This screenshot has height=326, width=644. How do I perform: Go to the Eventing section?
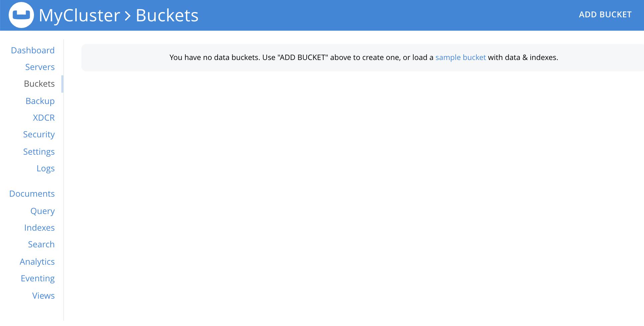[38, 278]
